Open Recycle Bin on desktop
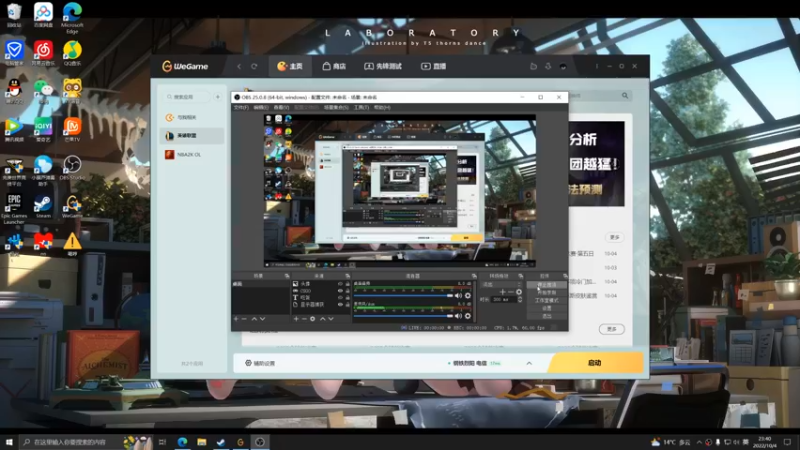Viewport: 800px width, 450px height. tap(14, 15)
